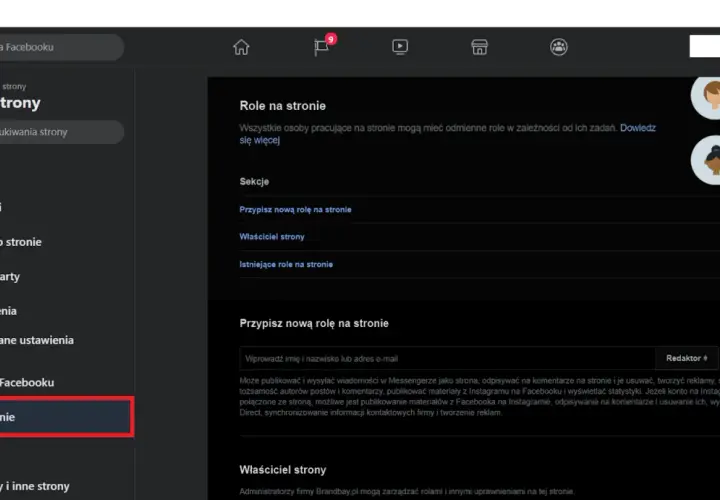This screenshot has width=720, height=500.
Task: Open the Watch video icon
Action: point(400,47)
